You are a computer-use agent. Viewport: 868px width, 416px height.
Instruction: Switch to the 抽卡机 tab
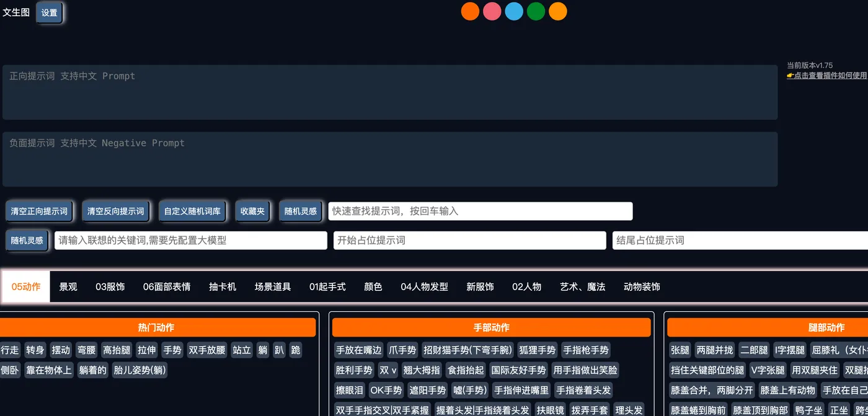223,286
